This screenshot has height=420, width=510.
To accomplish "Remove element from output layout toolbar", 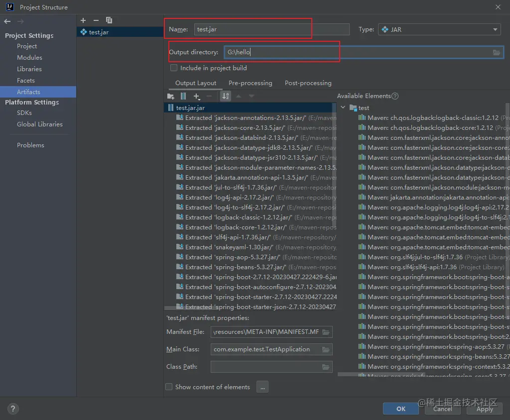I will click(209, 96).
